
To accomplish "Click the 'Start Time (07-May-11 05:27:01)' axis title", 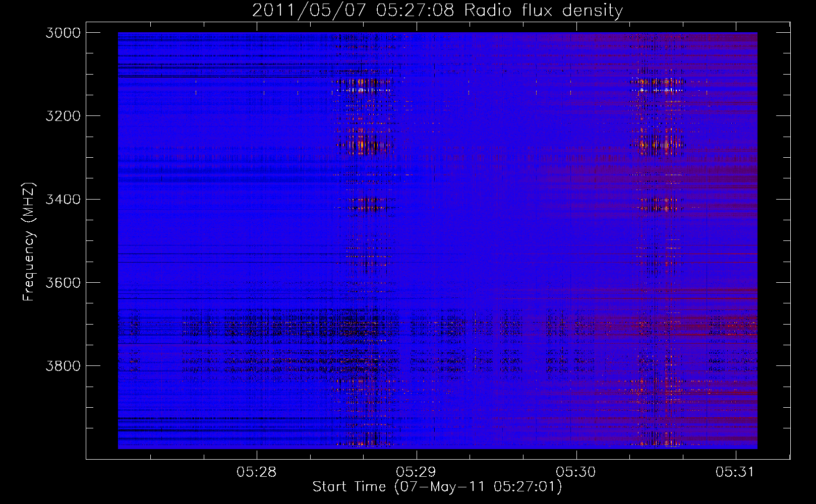I will 437,487.
